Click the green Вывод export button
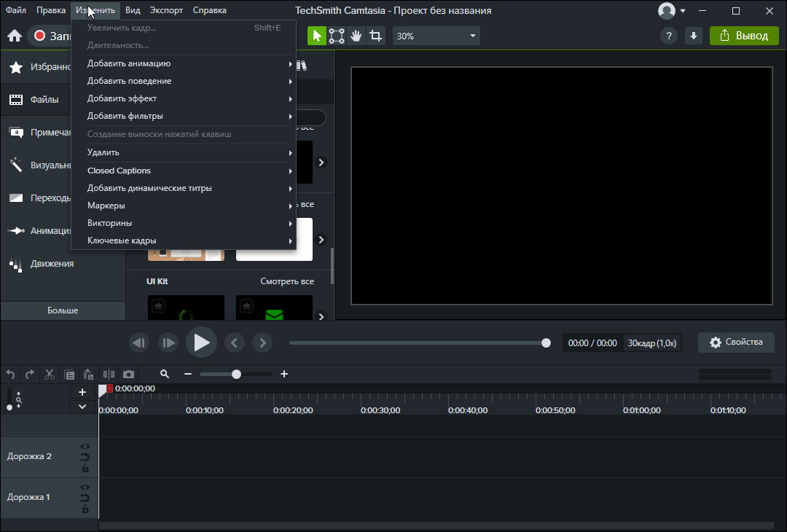This screenshot has height=532, width=787. pos(744,36)
